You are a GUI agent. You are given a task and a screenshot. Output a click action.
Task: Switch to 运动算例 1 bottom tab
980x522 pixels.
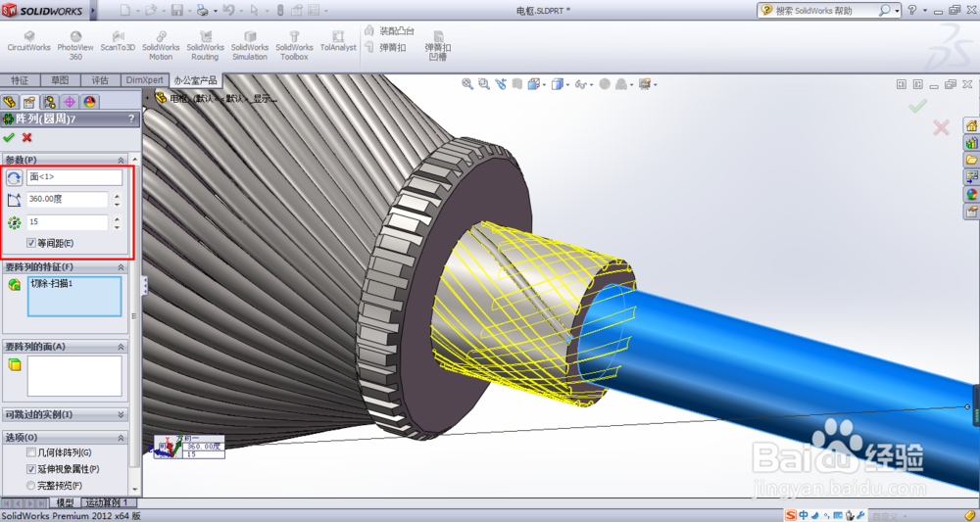107,502
